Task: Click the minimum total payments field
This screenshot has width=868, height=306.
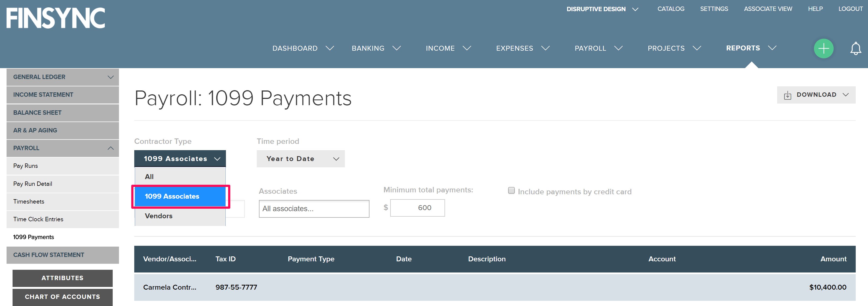Action: tap(417, 208)
